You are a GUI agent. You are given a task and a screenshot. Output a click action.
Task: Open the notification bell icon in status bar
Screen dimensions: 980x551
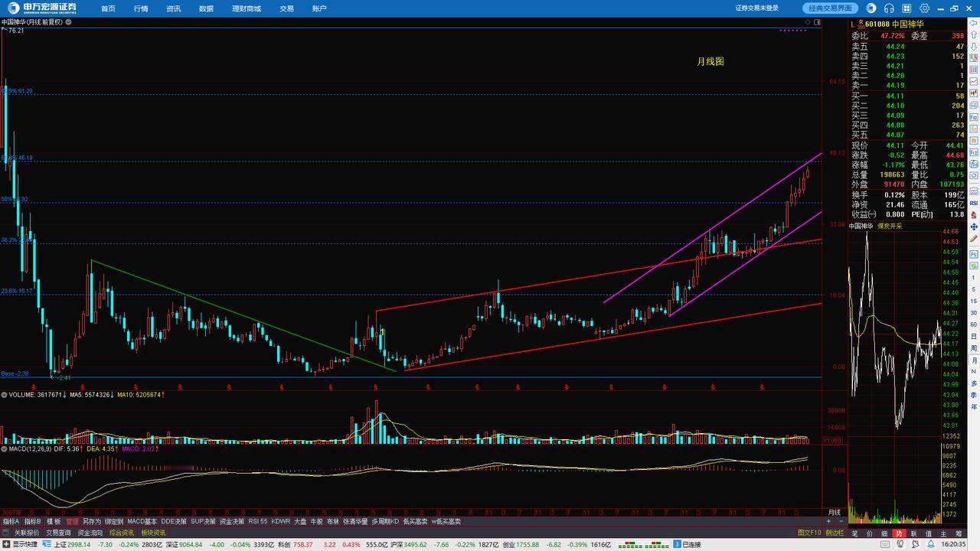930,544
